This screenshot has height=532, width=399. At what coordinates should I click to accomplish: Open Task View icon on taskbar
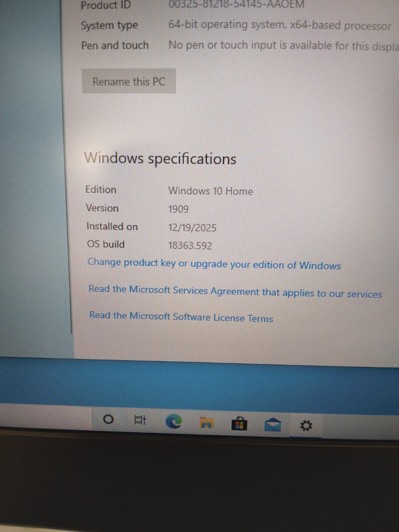tap(140, 420)
